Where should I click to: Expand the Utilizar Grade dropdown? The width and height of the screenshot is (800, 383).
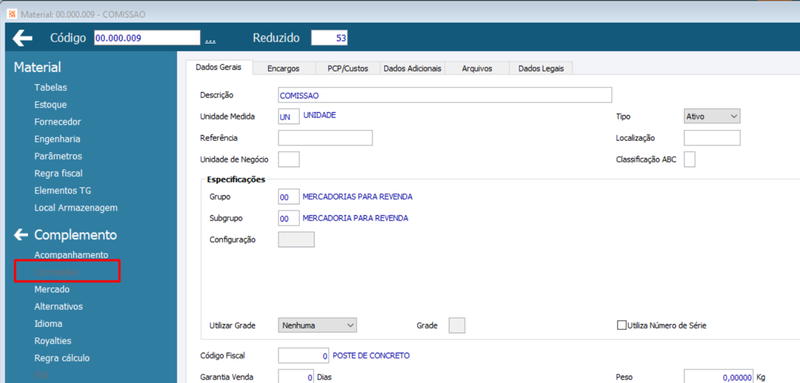tap(317, 325)
